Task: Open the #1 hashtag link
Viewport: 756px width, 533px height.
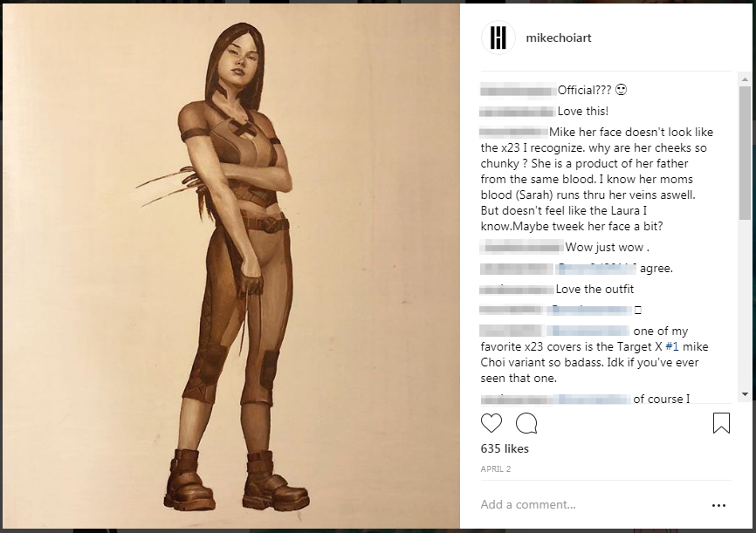Action: [x=671, y=346]
